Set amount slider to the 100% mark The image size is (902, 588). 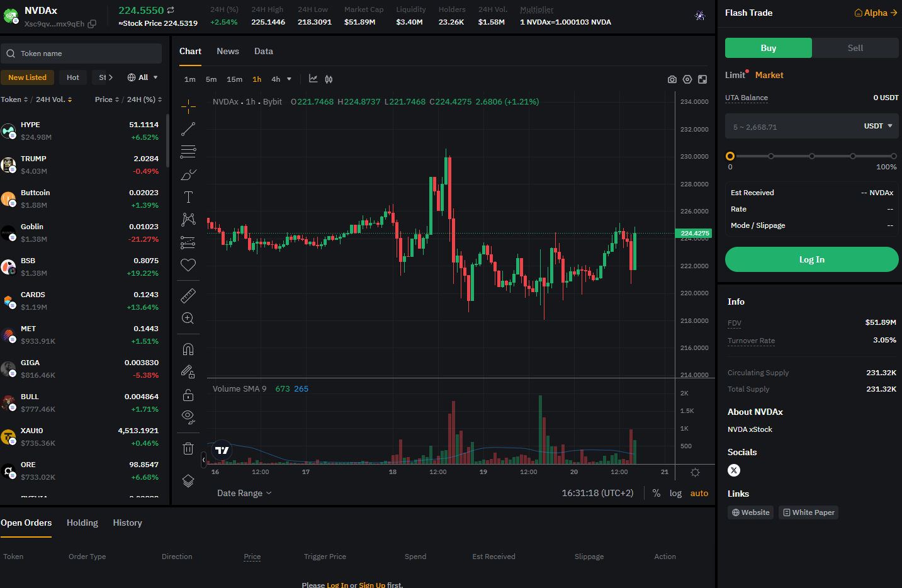893,156
